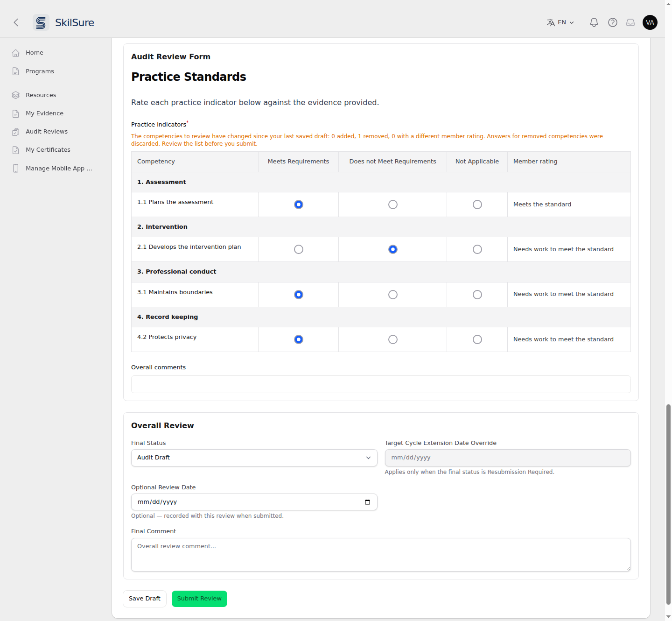Click the Manage Mobile App phone icon
This screenshot has width=672, height=621.
16,169
